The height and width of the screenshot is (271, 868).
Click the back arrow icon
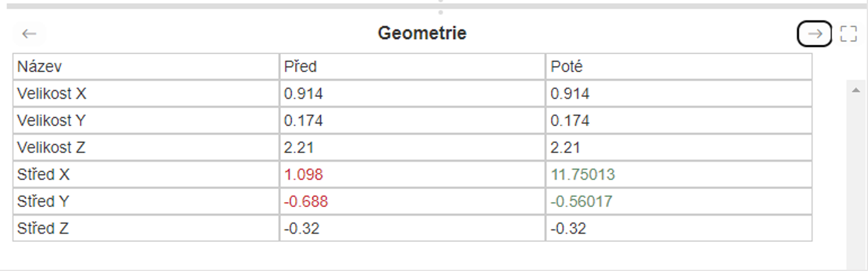pyautogui.click(x=29, y=34)
